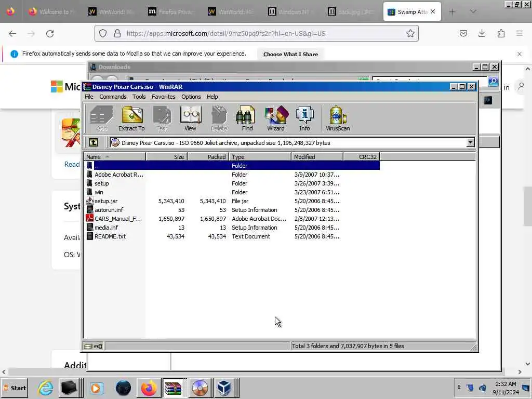Open Firefox hamburger application menu
The height and width of the screenshot is (399, 532).
[x=520, y=33]
